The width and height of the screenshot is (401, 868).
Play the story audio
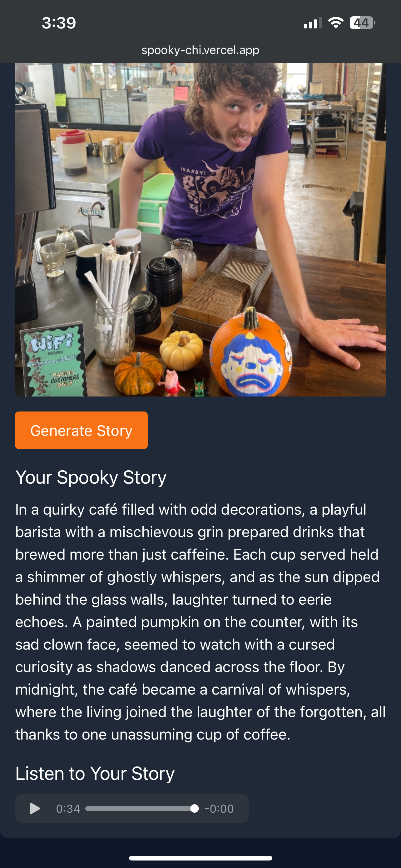point(35,808)
